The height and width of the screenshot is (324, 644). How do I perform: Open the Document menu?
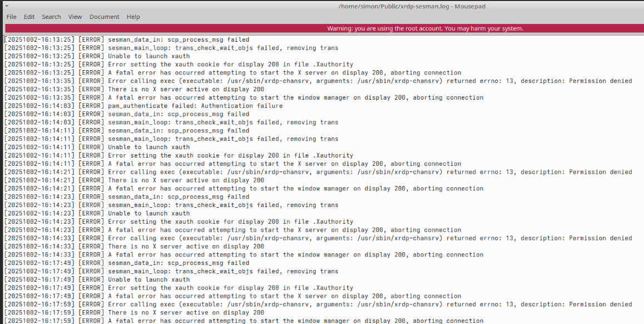coord(105,17)
